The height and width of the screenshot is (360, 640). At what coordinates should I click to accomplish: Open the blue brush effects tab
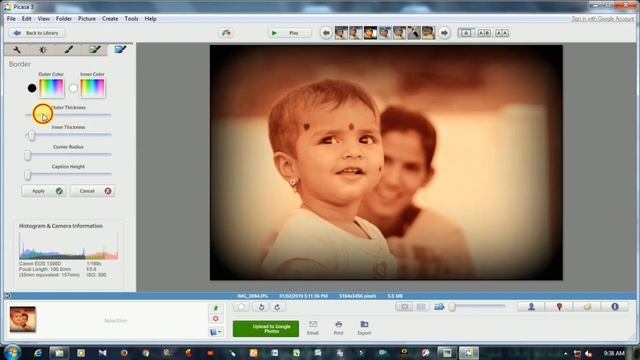tap(120, 50)
